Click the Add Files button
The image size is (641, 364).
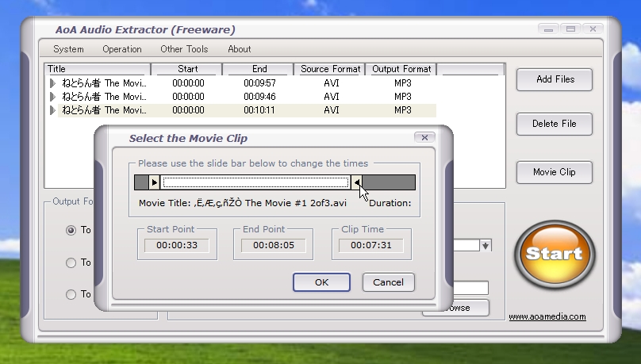tap(555, 79)
